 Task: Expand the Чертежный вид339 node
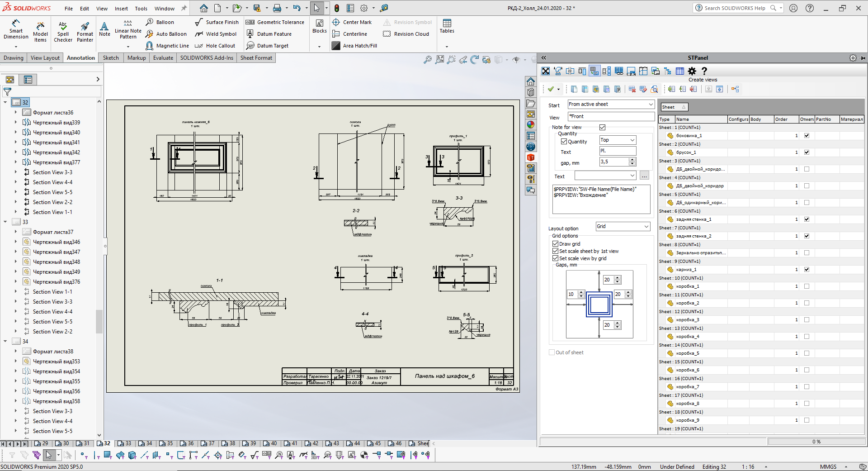pyautogui.click(x=16, y=122)
